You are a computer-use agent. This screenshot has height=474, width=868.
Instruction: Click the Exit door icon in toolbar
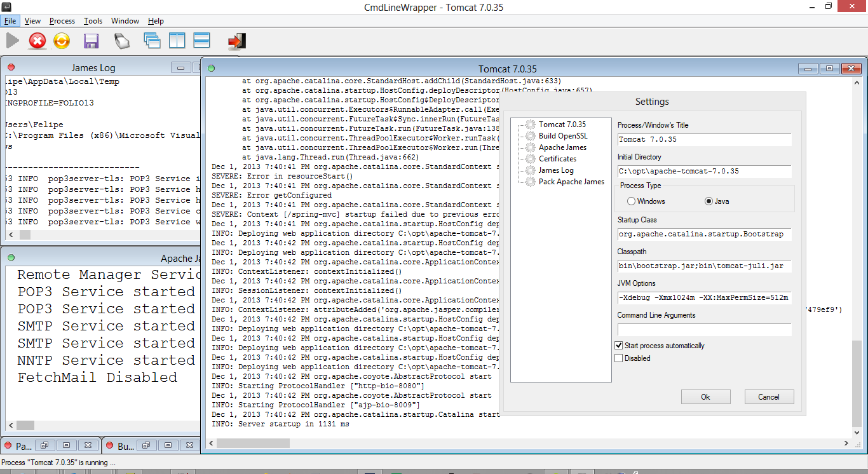pos(236,41)
